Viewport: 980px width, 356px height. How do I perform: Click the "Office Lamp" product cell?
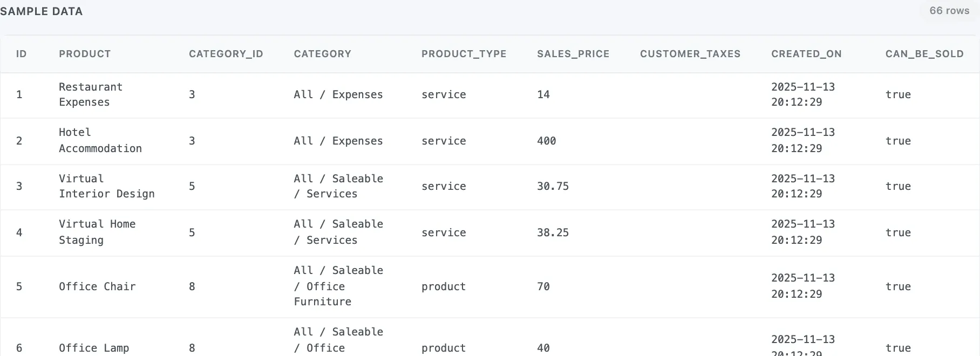[94, 348]
